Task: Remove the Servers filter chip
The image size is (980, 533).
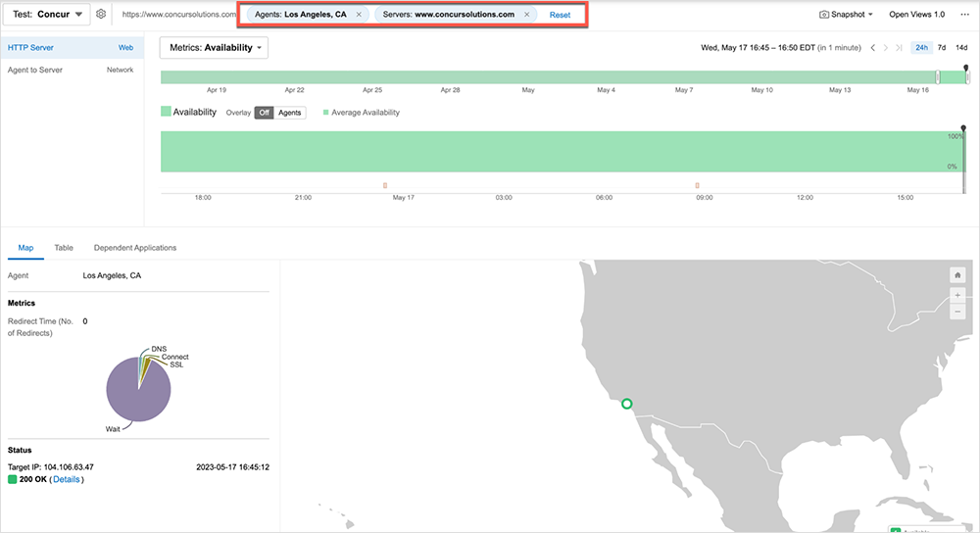Action: [x=527, y=15]
